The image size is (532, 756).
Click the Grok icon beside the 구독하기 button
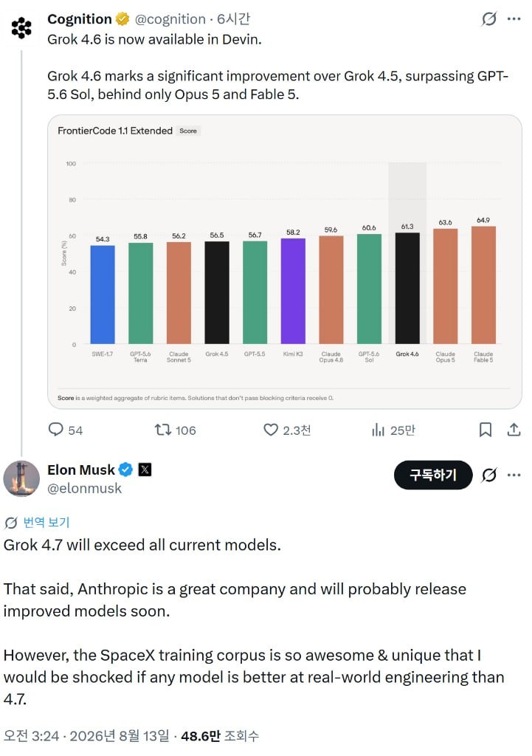click(488, 475)
